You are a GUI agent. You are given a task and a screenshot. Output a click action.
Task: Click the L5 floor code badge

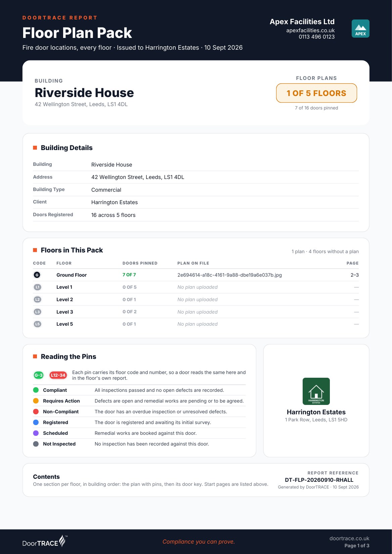(37, 324)
